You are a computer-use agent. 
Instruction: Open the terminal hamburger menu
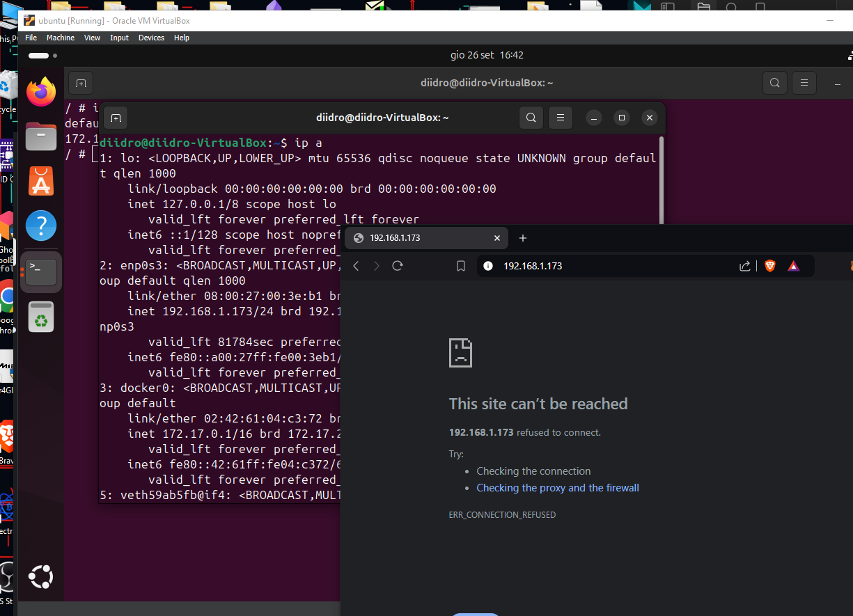pyautogui.click(x=561, y=118)
